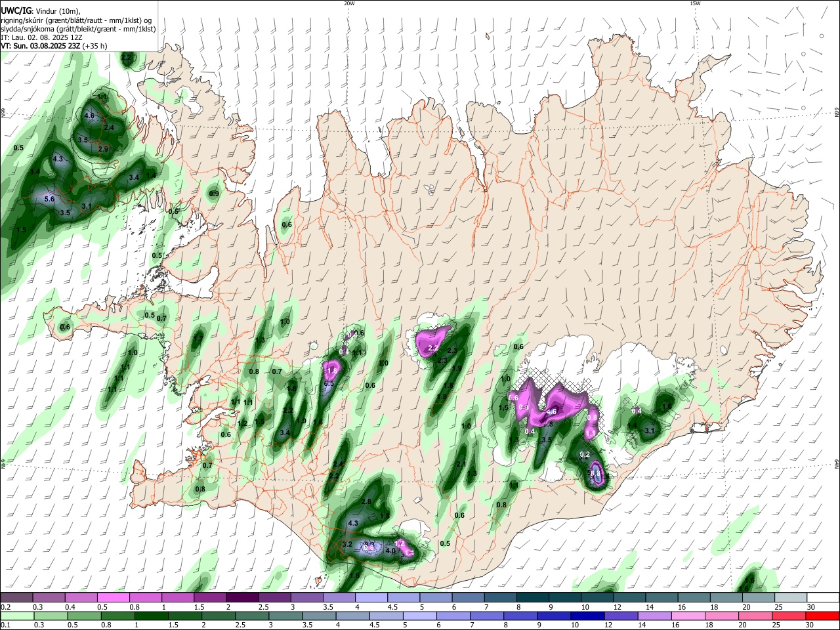Viewport: 840px width, 630px height.
Task: Click the 'IT: Lau. 02. 08. 2025 12Z' line
Action: (41, 37)
